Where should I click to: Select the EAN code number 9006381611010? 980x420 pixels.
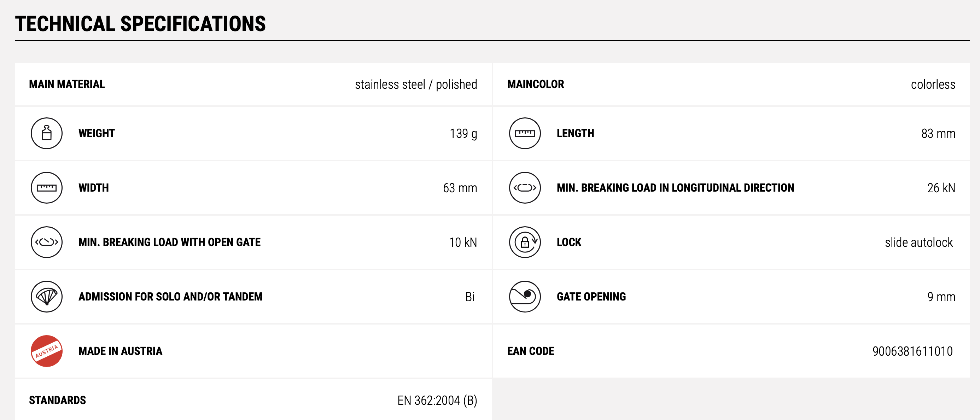point(912,351)
